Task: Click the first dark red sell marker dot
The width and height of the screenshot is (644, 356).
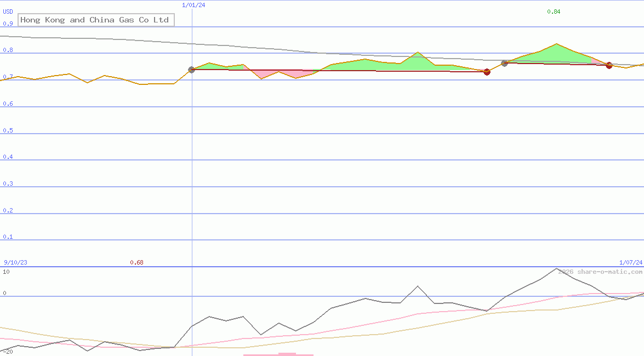Action: tap(487, 72)
